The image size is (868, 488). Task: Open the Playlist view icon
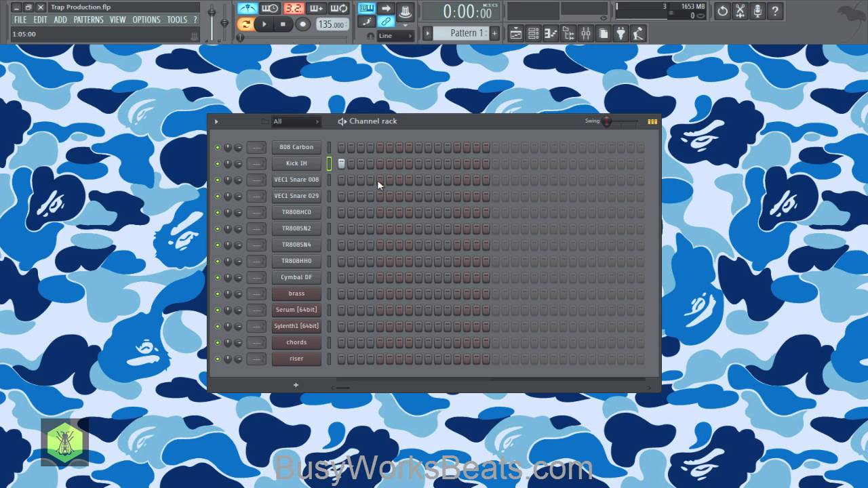click(516, 33)
